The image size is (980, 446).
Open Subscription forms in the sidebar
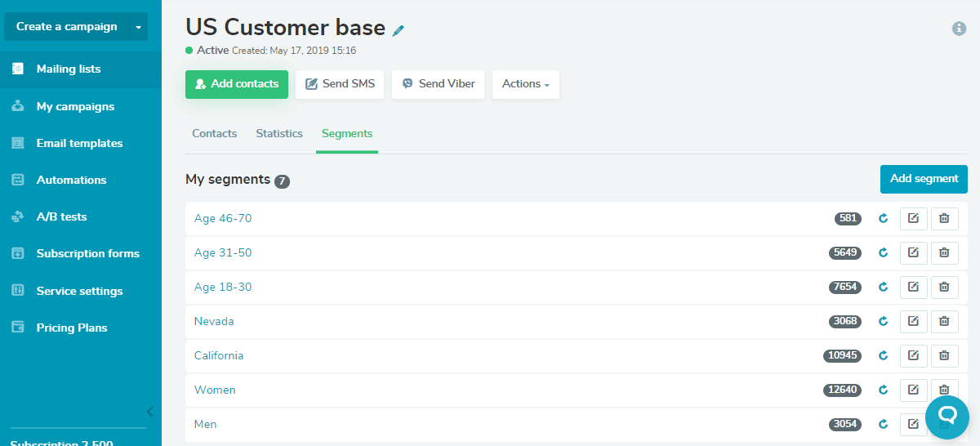pos(87,253)
